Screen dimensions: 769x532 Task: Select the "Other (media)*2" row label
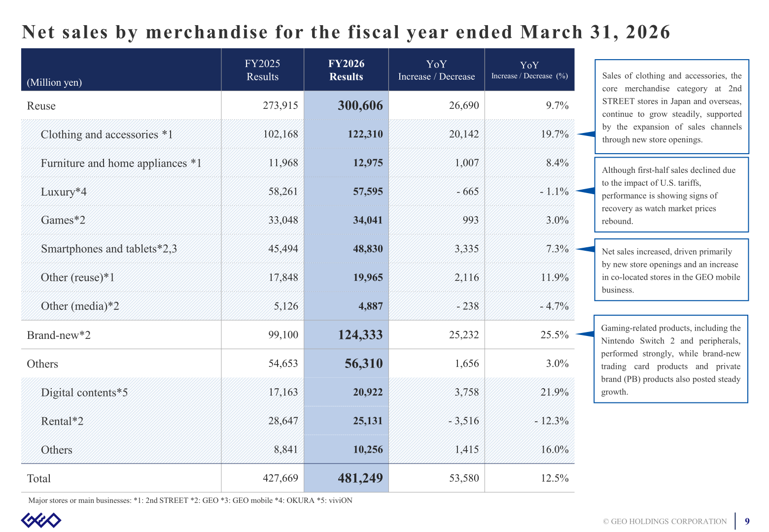(x=80, y=306)
